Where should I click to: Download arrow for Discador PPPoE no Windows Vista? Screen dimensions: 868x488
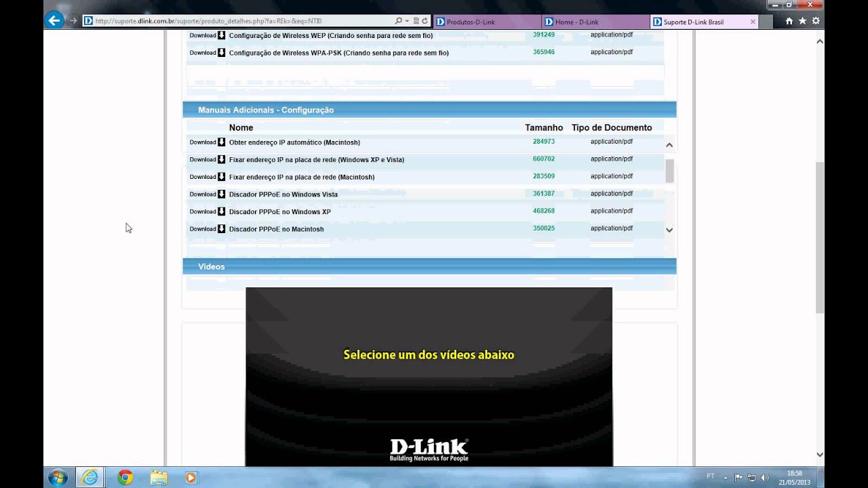pos(221,194)
